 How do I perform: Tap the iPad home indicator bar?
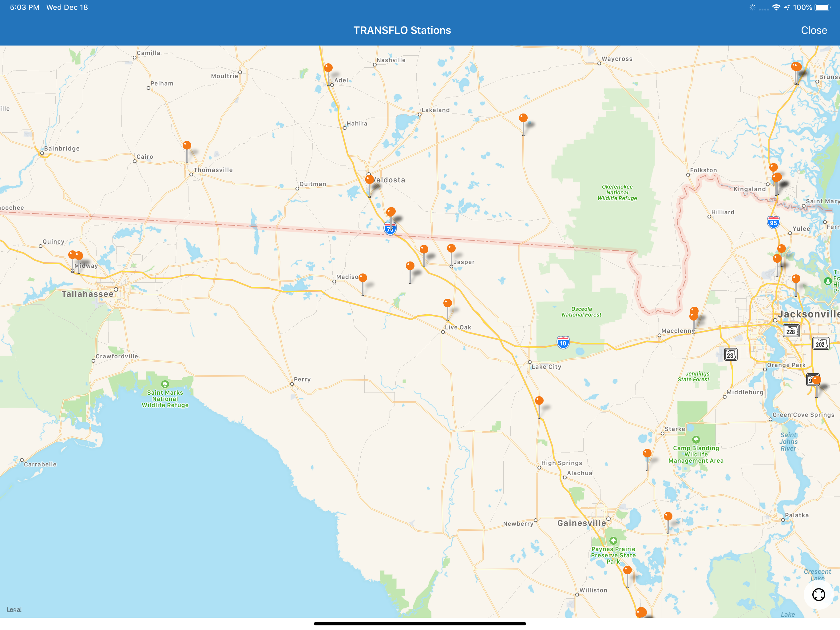pos(420,624)
